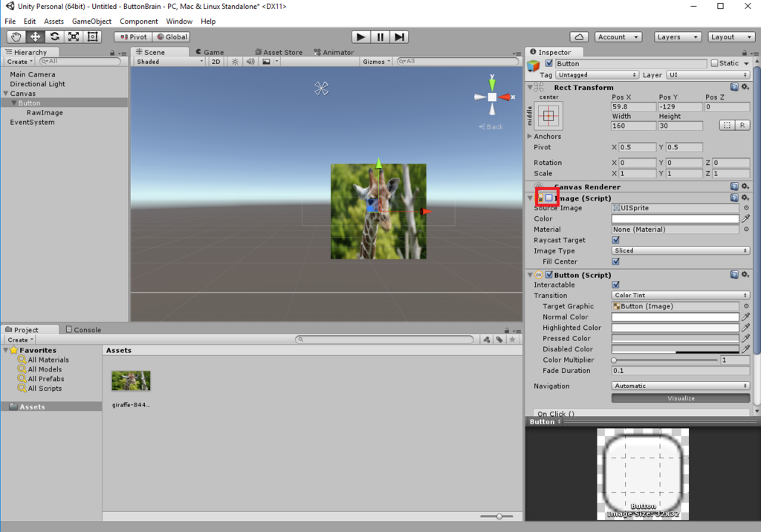Screen dimensions: 761x532
Task: Open scene effects image icon
Action: click(x=267, y=62)
